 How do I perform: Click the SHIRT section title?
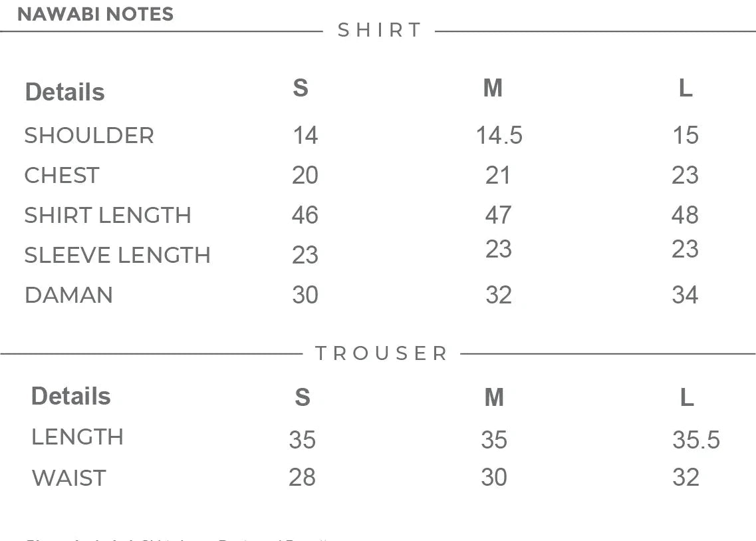tap(380, 31)
